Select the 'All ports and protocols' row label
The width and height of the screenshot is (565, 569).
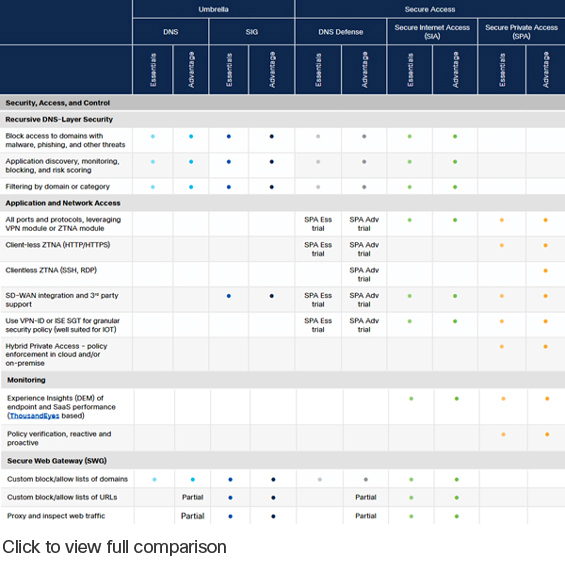pos(63,224)
